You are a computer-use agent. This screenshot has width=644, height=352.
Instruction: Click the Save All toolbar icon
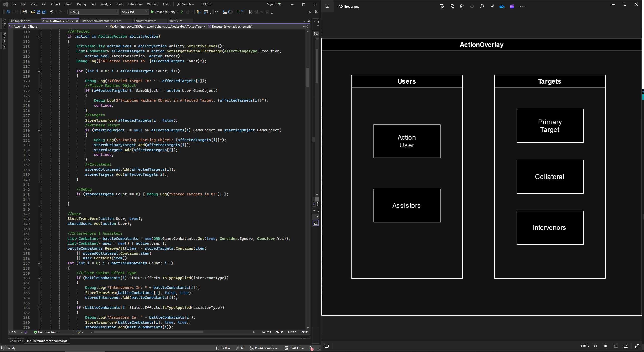click(44, 12)
